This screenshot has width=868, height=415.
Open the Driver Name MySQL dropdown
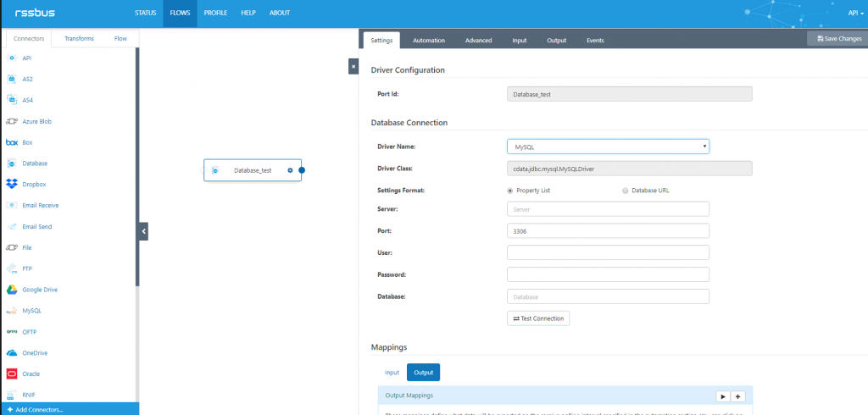pyautogui.click(x=608, y=147)
